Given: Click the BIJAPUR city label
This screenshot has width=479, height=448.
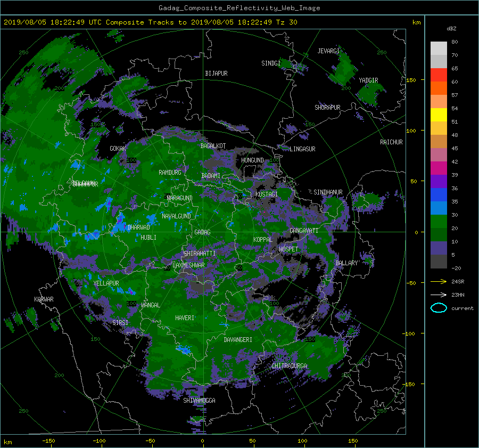Looking at the screenshot, I should click(x=216, y=74).
